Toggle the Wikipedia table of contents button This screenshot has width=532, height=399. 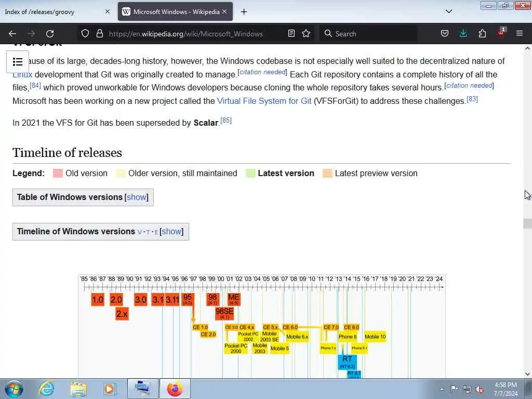coord(18,62)
